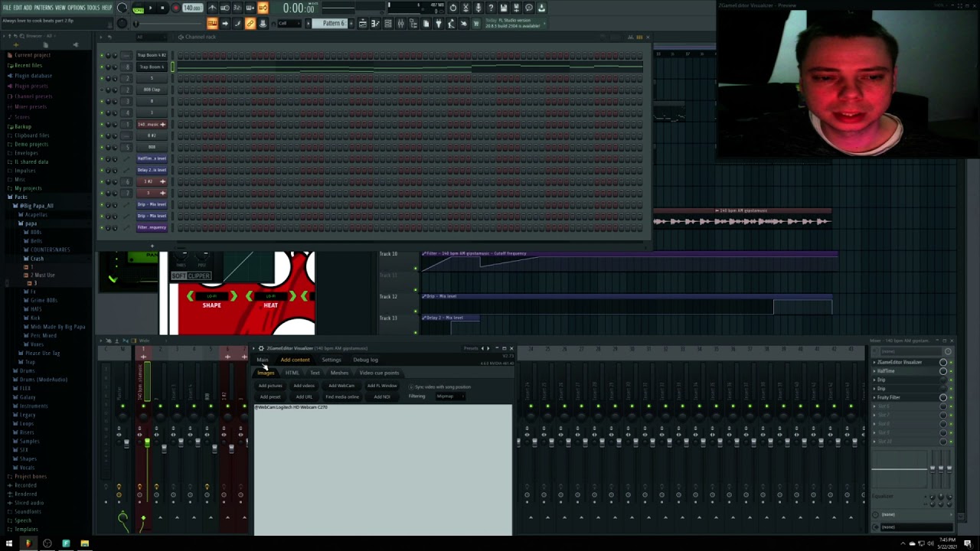Click the Add WebCam button
Image resolution: width=980 pixels, height=551 pixels.
tap(341, 386)
